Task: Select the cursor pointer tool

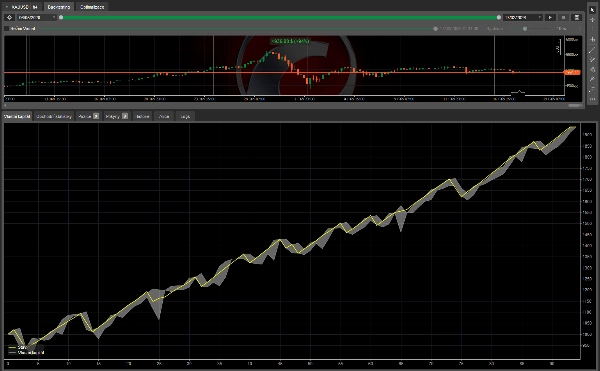Action: click(x=592, y=10)
